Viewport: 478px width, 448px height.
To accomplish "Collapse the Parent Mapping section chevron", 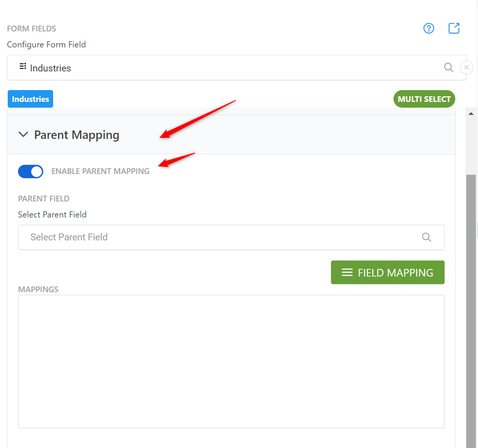I will coord(23,134).
